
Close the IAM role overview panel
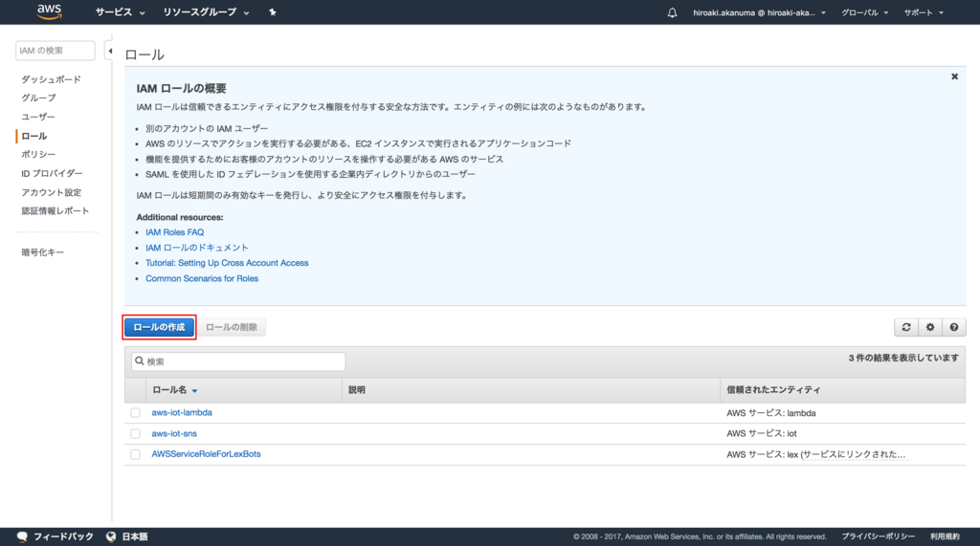954,76
